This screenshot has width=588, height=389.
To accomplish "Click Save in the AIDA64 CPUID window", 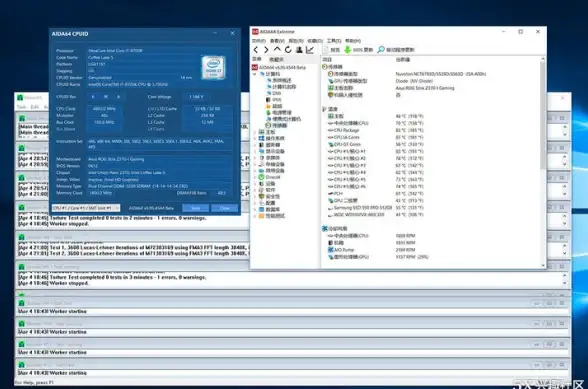I will (x=196, y=208).
